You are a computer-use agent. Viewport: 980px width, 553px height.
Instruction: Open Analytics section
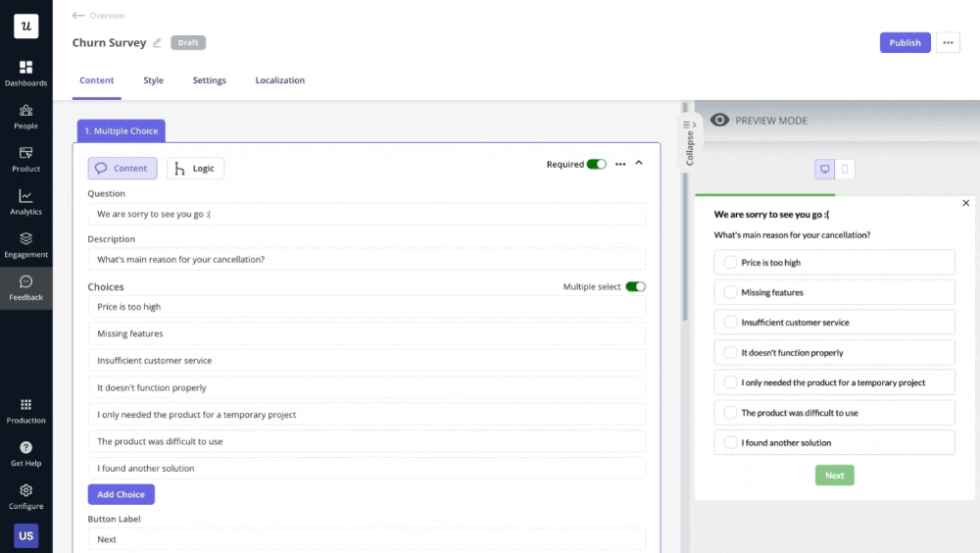pyautogui.click(x=25, y=202)
